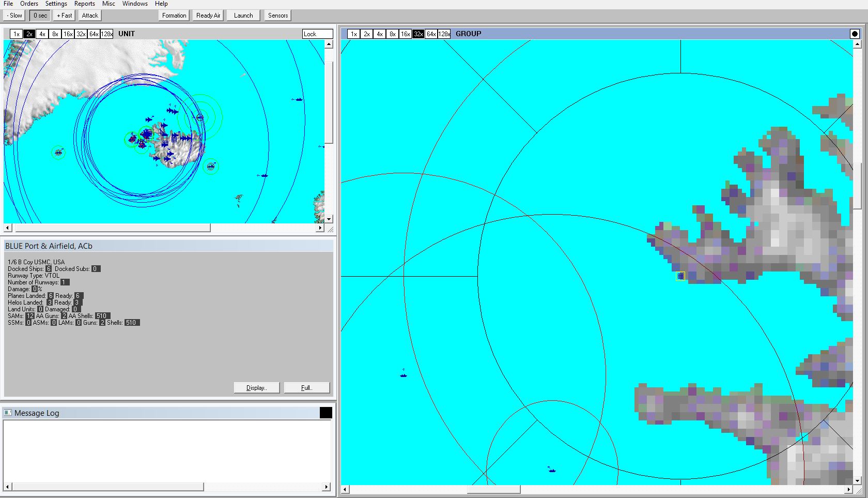Toggle 2x zoom on the UNIT map
Viewport: 868px width, 498px height.
coord(29,34)
